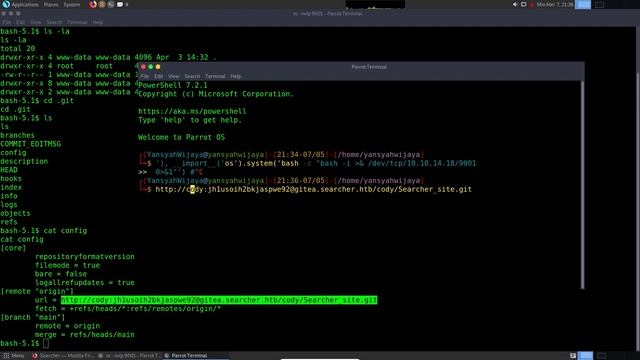Click the white terminal launcher icon in top panel
Viewport: 640px width, 360px height.
120,4
